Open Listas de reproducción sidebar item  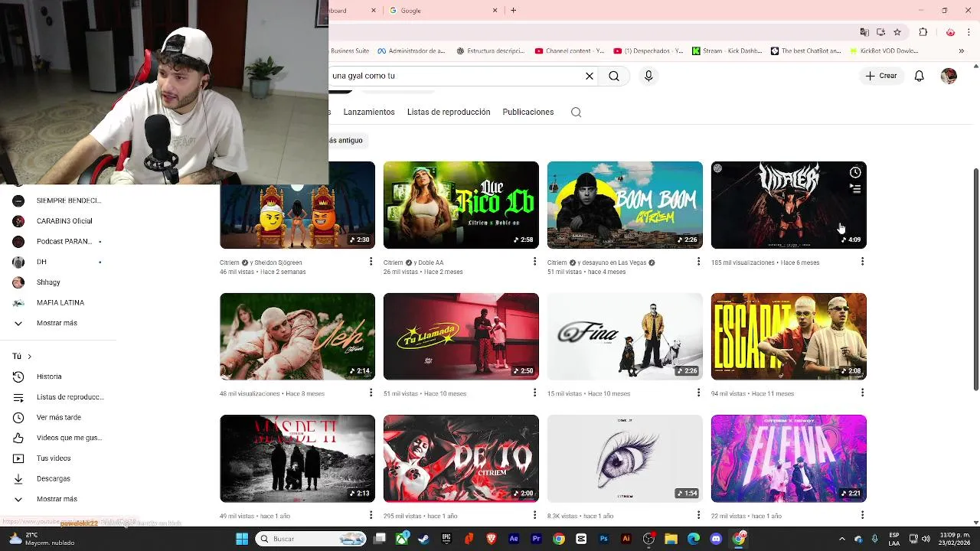click(x=58, y=397)
